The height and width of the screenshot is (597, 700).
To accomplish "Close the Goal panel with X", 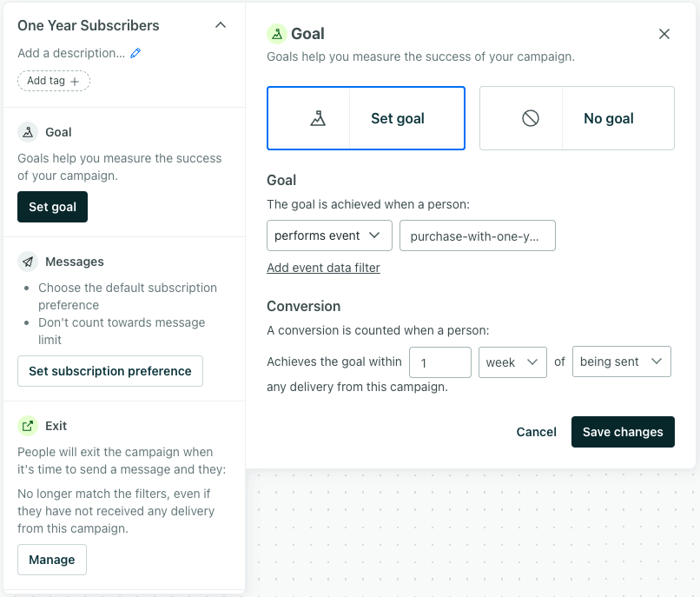I will pos(664,34).
